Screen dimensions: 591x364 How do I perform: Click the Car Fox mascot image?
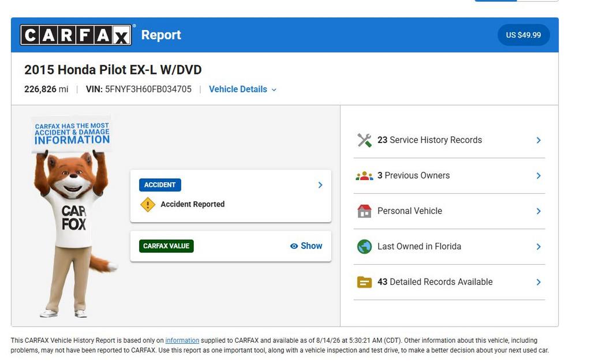coord(72,217)
